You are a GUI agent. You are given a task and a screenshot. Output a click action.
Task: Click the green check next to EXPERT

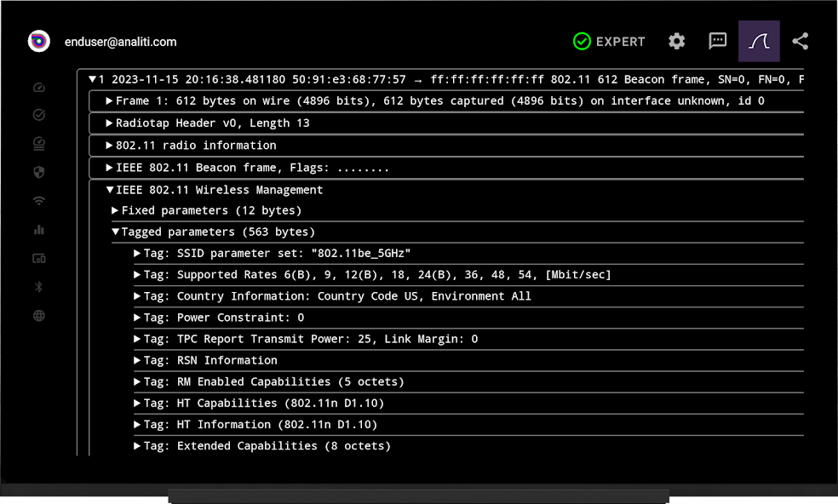click(x=582, y=41)
